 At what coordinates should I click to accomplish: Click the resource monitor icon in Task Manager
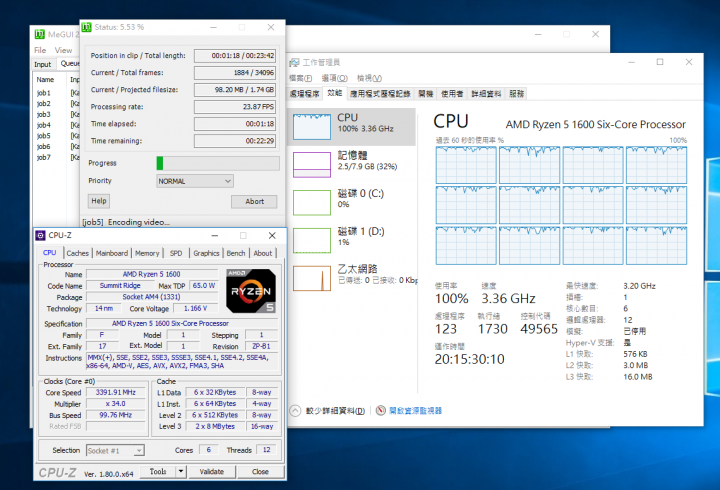point(381,411)
